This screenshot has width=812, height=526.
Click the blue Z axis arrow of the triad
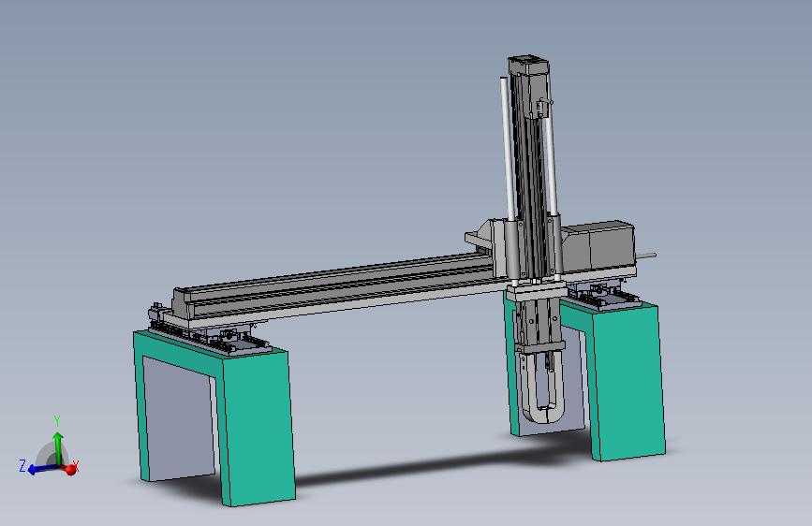pos(42,469)
